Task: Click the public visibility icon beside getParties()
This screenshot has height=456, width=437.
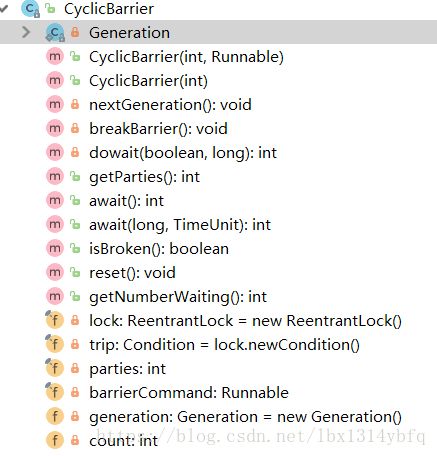Action: pyautogui.click(x=75, y=177)
